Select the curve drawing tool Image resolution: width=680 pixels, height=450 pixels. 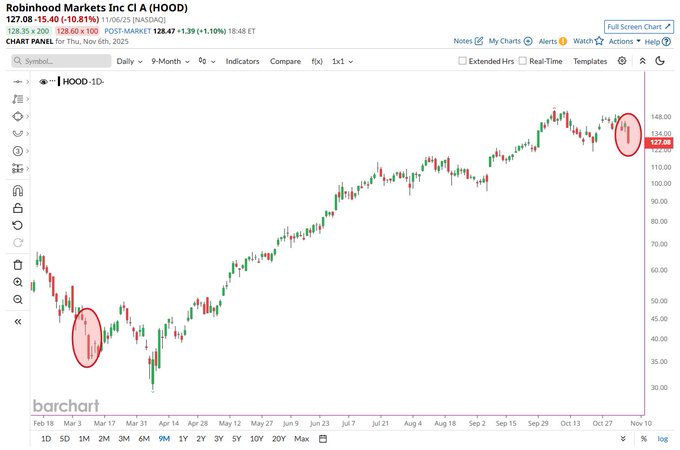click(17, 134)
